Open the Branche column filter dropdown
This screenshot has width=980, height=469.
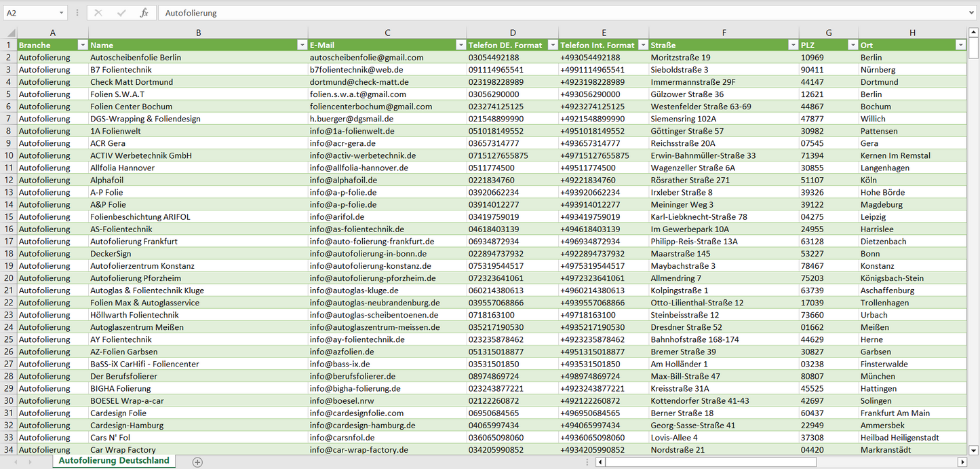pos(83,45)
